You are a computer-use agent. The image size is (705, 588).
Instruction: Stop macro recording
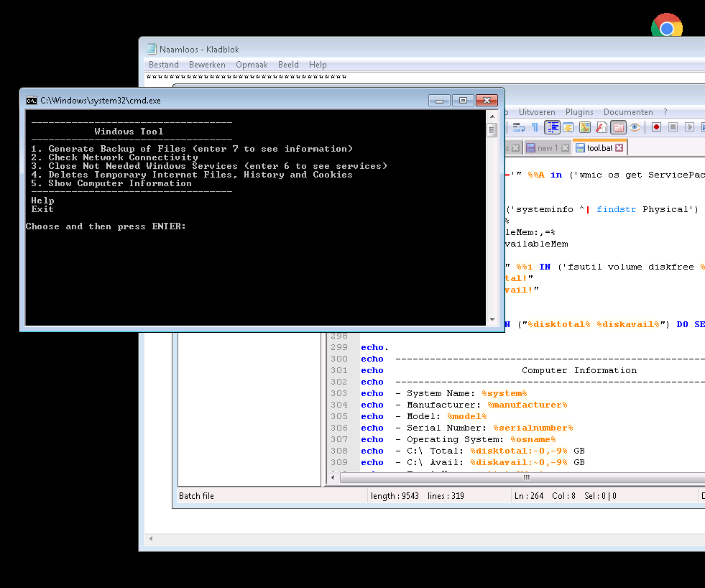pyautogui.click(x=673, y=127)
